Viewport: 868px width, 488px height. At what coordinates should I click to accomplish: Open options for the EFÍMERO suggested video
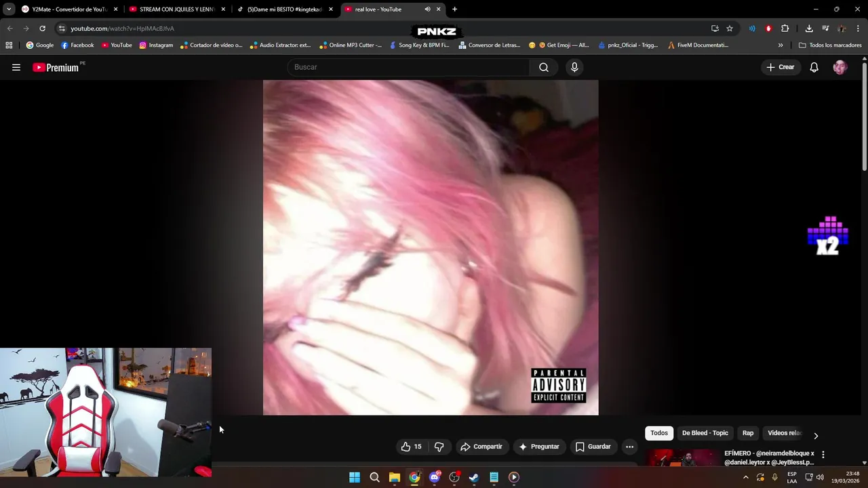(x=823, y=454)
